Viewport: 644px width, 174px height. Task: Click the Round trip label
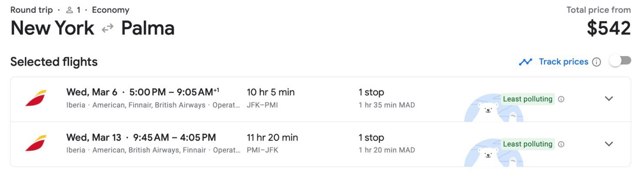tap(32, 10)
